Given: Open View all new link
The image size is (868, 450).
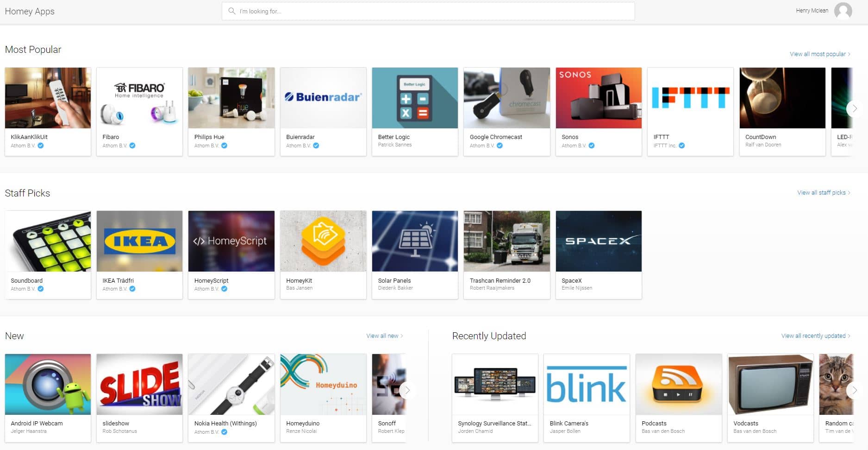Looking at the screenshot, I should [x=384, y=336].
